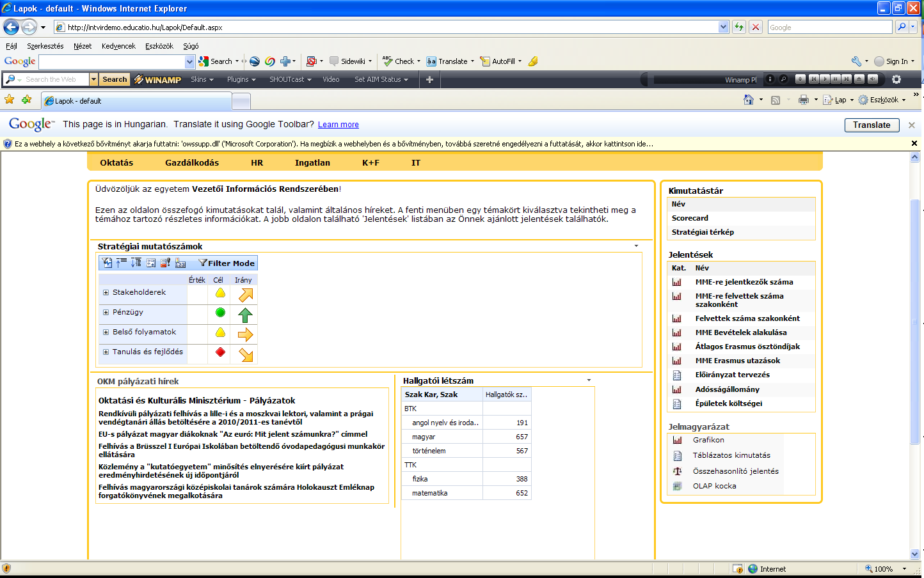Open the Lap page dropdown
The height and width of the screenshot is (578, 924).
pyautogui.click(x=838, y=100)
